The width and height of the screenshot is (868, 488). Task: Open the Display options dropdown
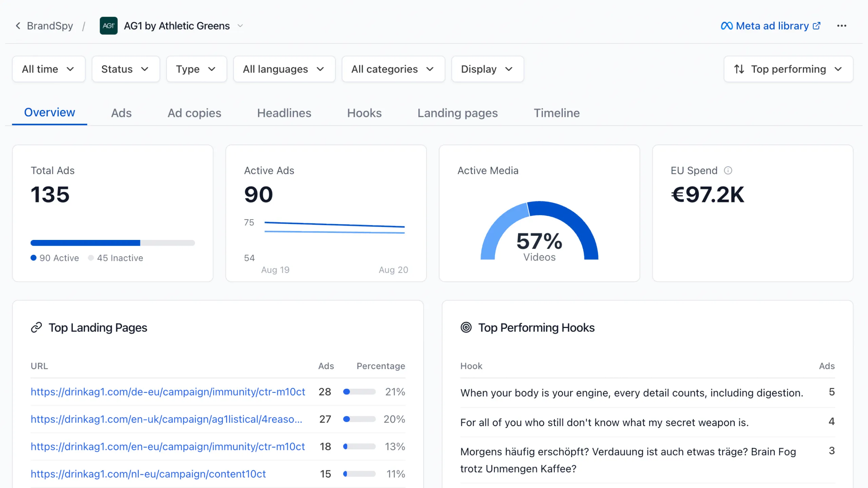488,69
